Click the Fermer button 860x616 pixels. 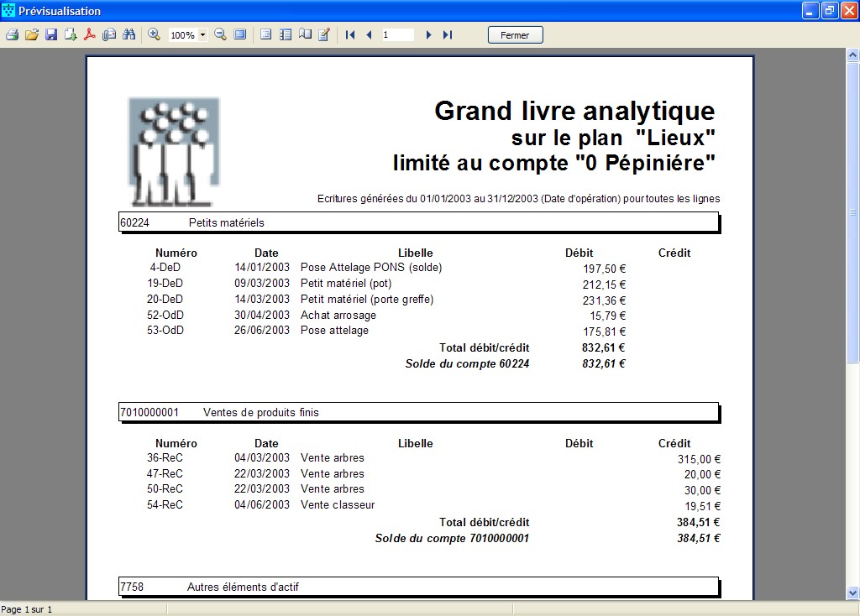pos(515,34)
